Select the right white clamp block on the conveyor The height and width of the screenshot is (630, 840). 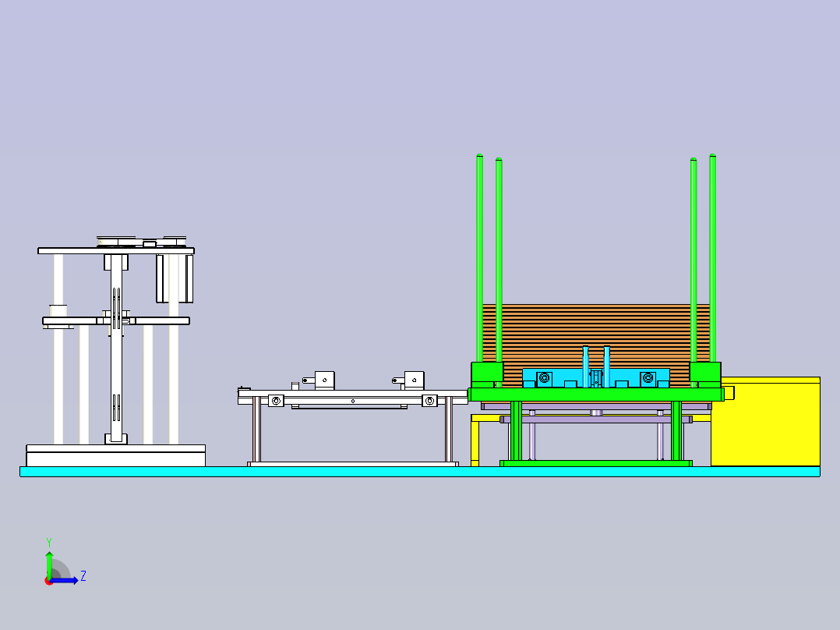414,380
